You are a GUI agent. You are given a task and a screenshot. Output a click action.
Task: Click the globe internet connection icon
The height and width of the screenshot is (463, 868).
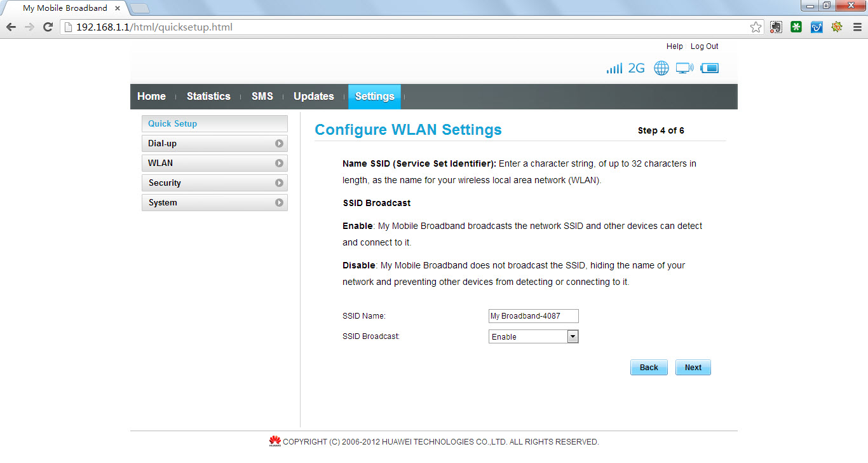[661, 69]
